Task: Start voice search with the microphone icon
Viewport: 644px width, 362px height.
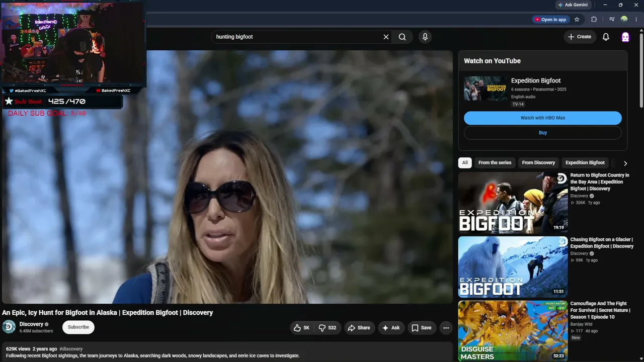Action: (425, 37)
